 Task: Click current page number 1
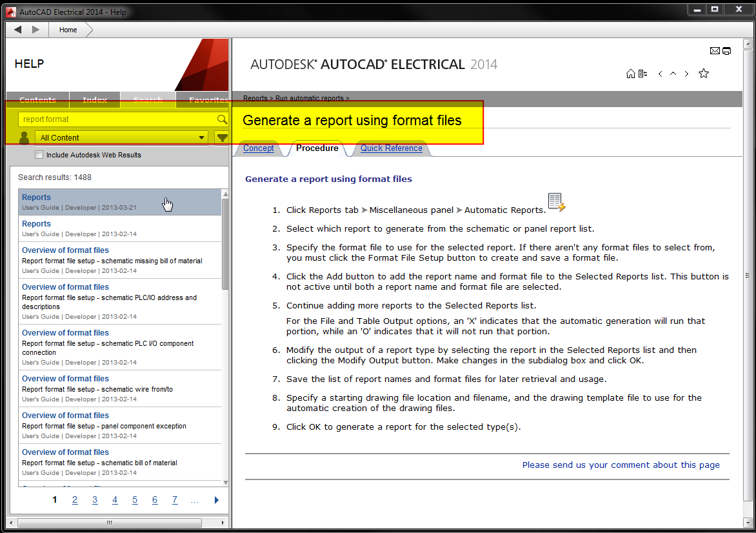pos(54,500)
